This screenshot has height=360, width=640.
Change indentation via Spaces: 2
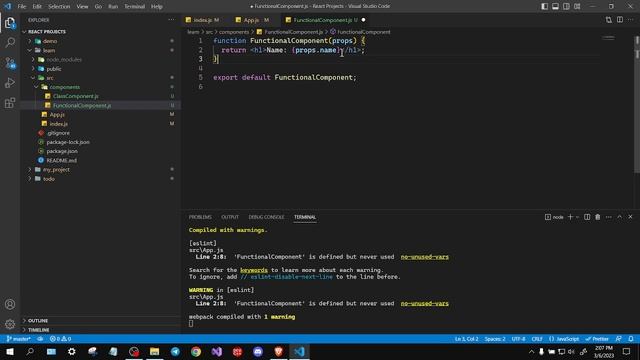(495, 339)
